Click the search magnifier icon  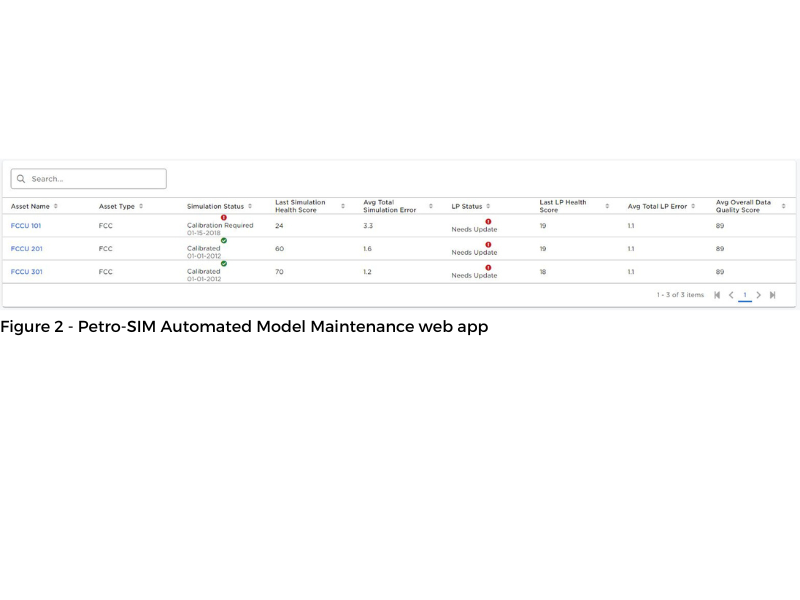(x=21, y=179)
